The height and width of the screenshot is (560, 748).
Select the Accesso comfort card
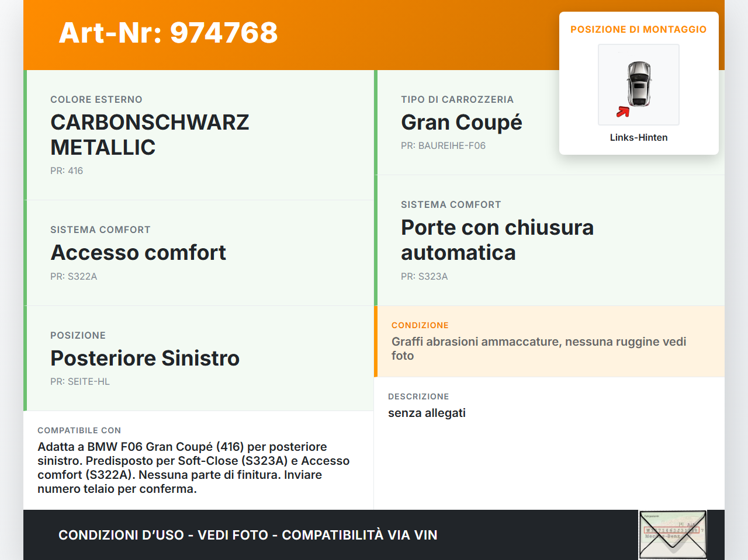pos(199,253)
